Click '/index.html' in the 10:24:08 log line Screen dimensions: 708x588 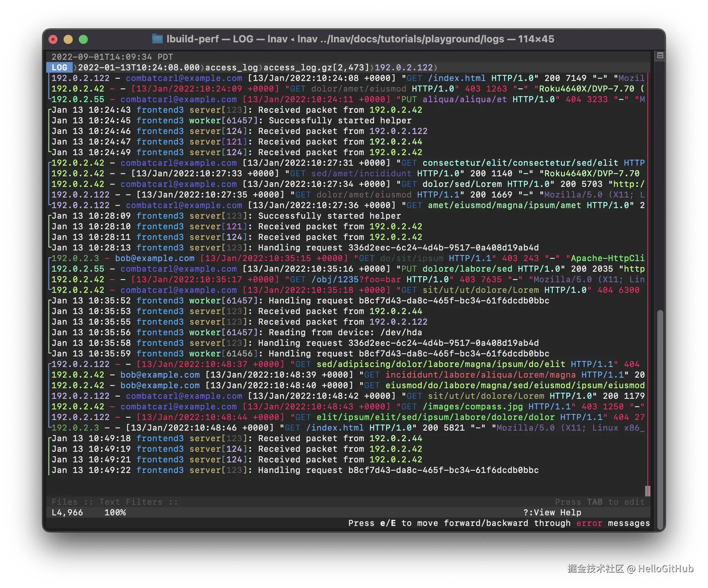coord(457,78)
